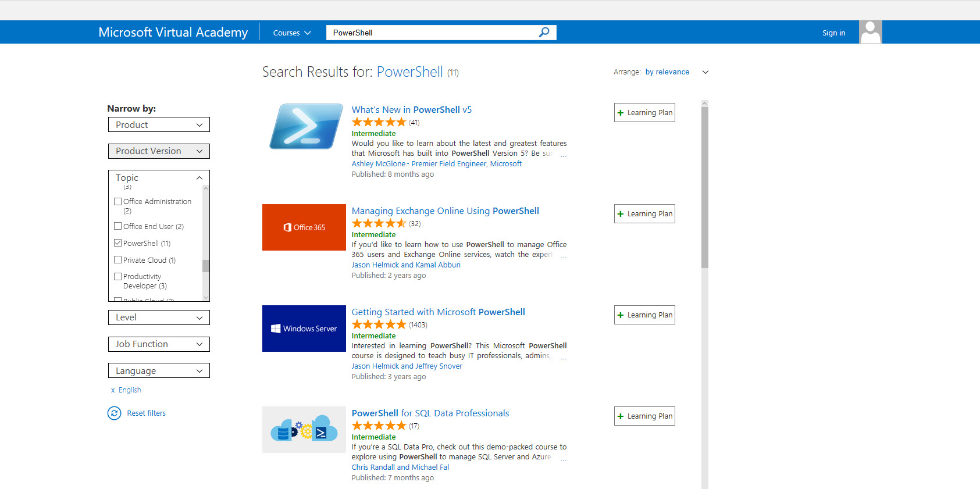Image resolution: width=980 pixels, height=489 pixels.
Task: Open the user profile avatar icon
Action: tap(870, 32)
